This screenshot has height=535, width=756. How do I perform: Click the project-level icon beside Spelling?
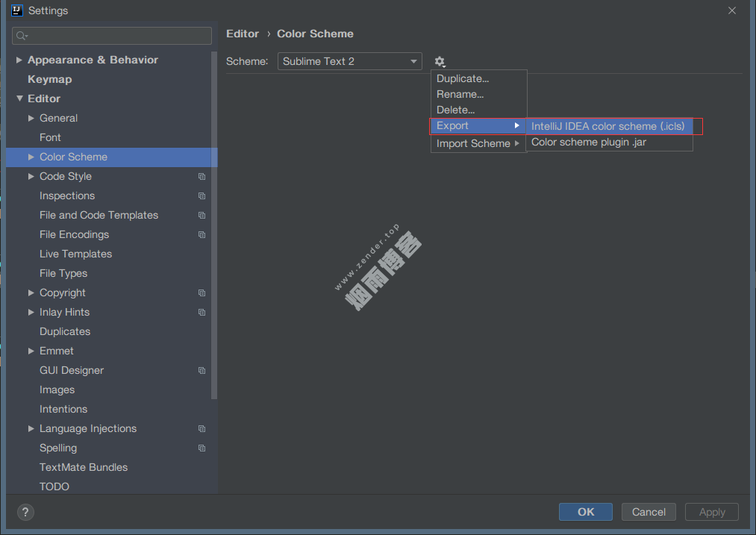click(202, 448)
